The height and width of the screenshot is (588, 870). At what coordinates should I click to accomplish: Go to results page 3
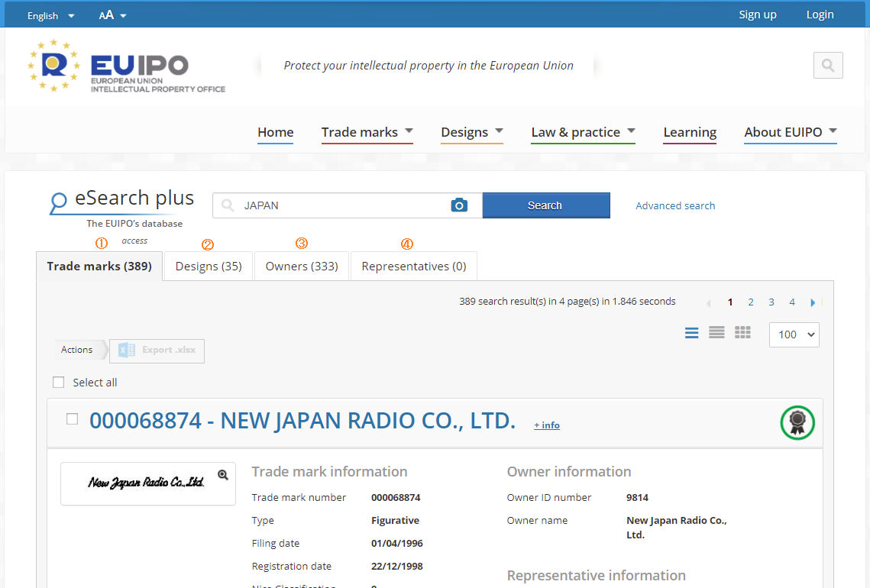click(771, 302)
